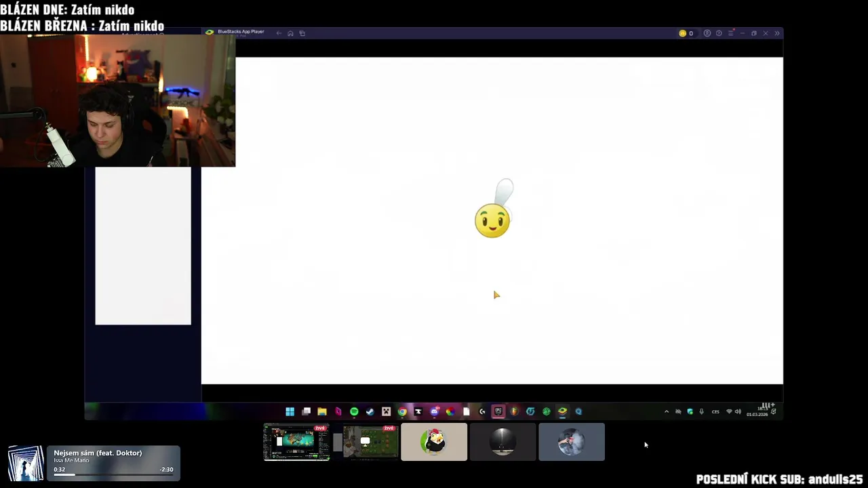Click the Windows Security shield tray icon
868x488 pixels.
pos(690,411)
